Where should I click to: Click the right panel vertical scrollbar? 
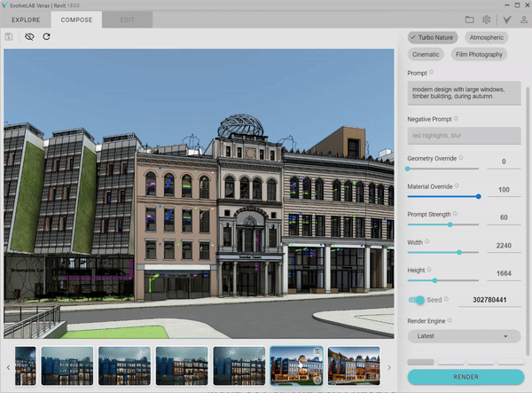528,221
